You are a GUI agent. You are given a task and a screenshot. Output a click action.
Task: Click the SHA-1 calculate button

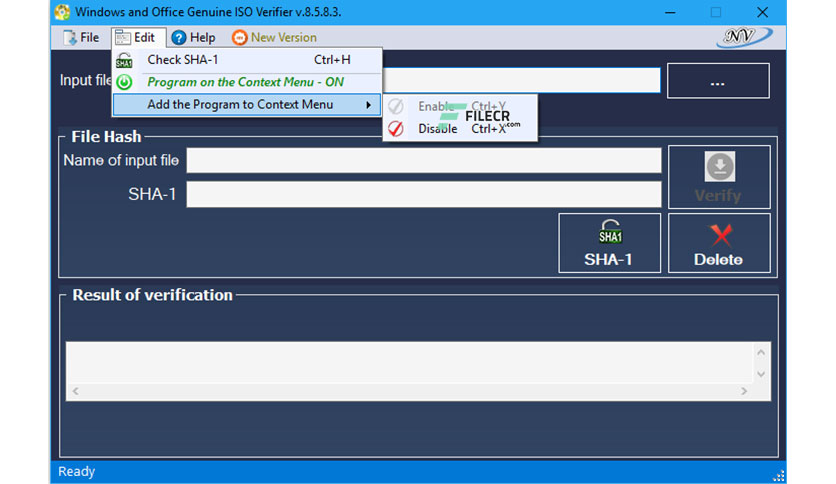609,243
